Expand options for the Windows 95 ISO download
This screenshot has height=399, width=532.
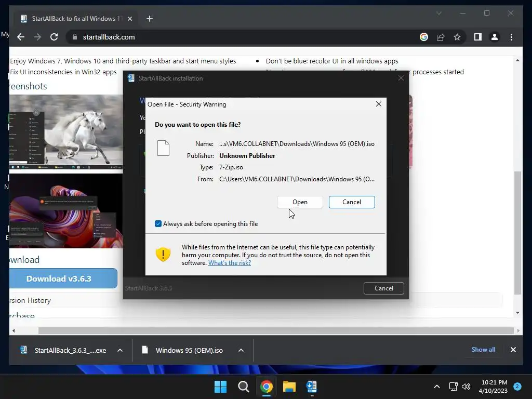tap(241, 350)
